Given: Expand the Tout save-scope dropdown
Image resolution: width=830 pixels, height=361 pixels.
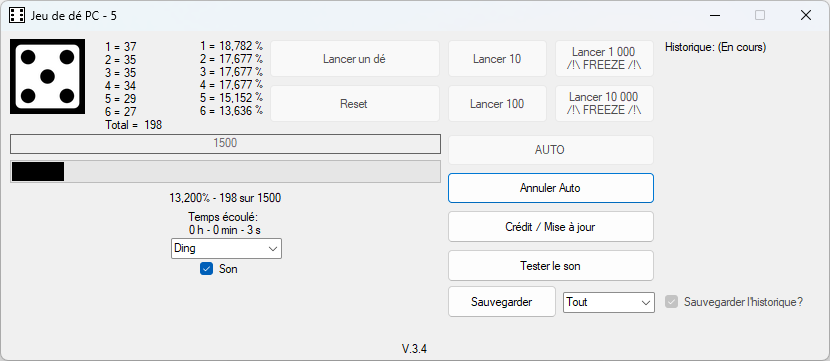Looking at the screenshot, I should (609, 302).
